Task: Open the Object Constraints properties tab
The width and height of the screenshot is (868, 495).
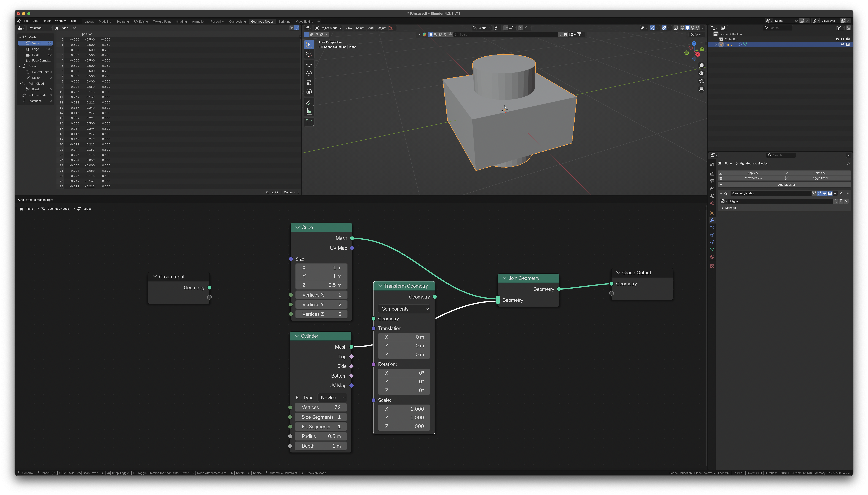Action: [712, 242]
